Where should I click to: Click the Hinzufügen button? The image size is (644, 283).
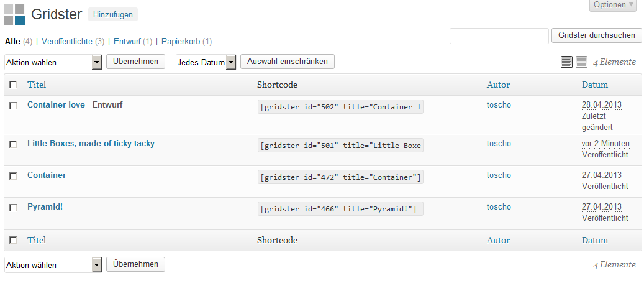tap(113, 15)
